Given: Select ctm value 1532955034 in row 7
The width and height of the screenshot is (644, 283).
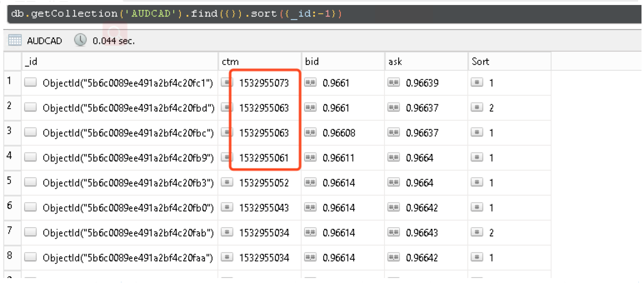Looking at the screenshot, I should click(x=264, y=233).
